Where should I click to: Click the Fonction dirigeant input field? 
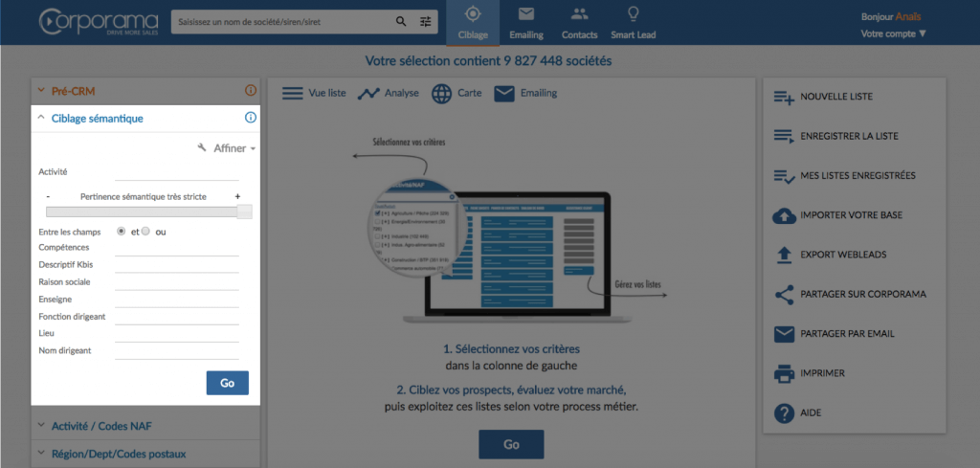pos(177,317)
